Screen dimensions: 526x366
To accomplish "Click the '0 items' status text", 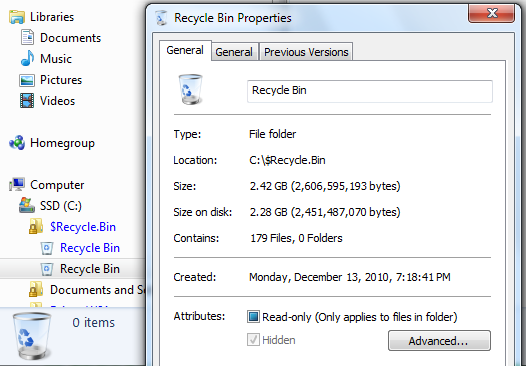I will 94,322.
